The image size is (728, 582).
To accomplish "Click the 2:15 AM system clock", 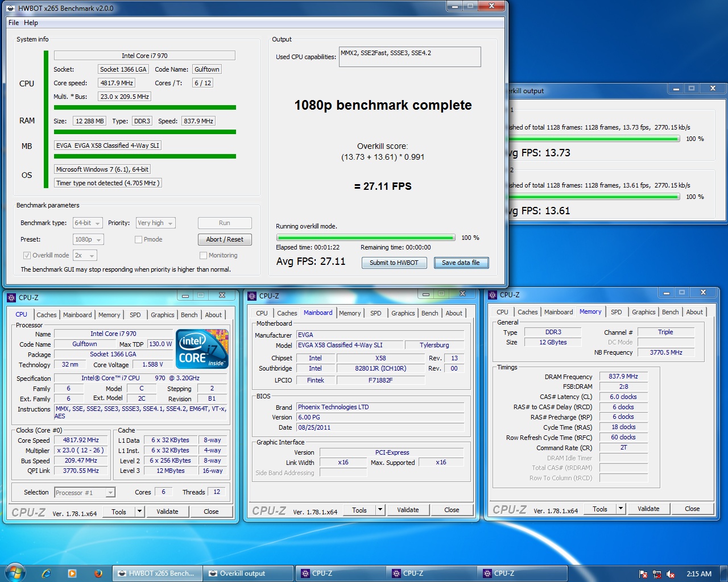I will (x=699, y=574).
